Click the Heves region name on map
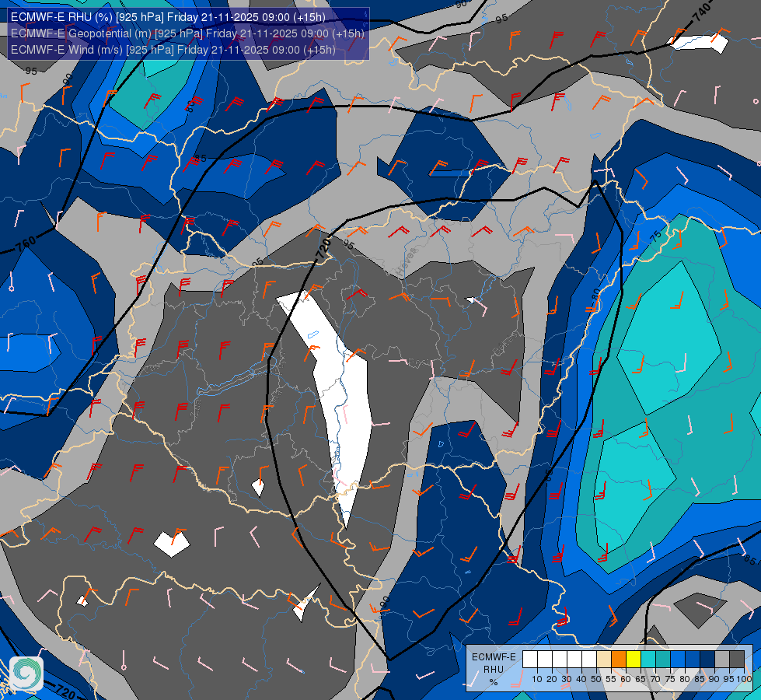Viewport: 761px width, 700px height. pyautogui.click(x=407, y=262)
